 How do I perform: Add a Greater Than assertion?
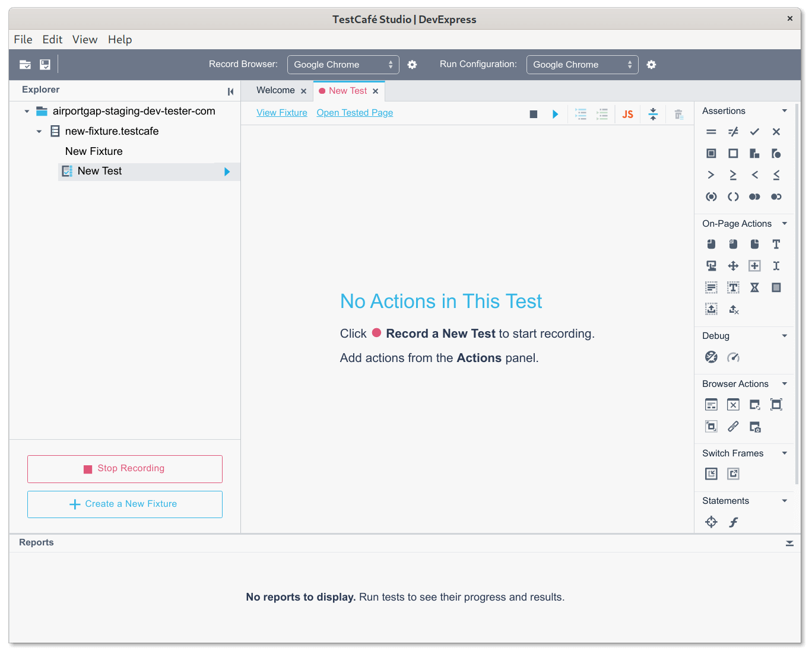711,175
